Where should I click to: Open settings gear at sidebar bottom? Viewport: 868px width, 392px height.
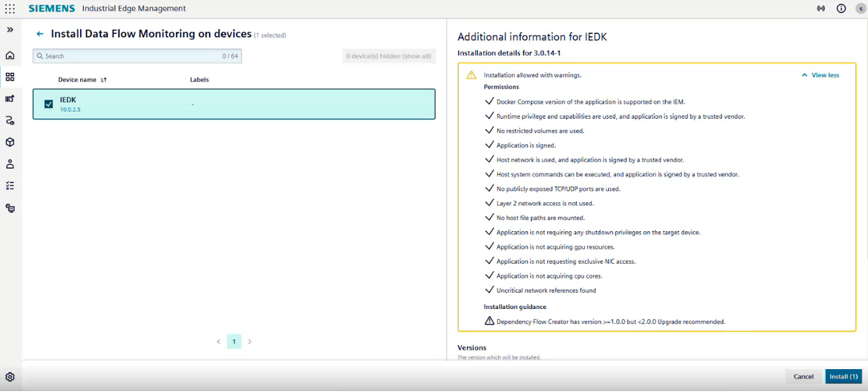tap(10, 378)
